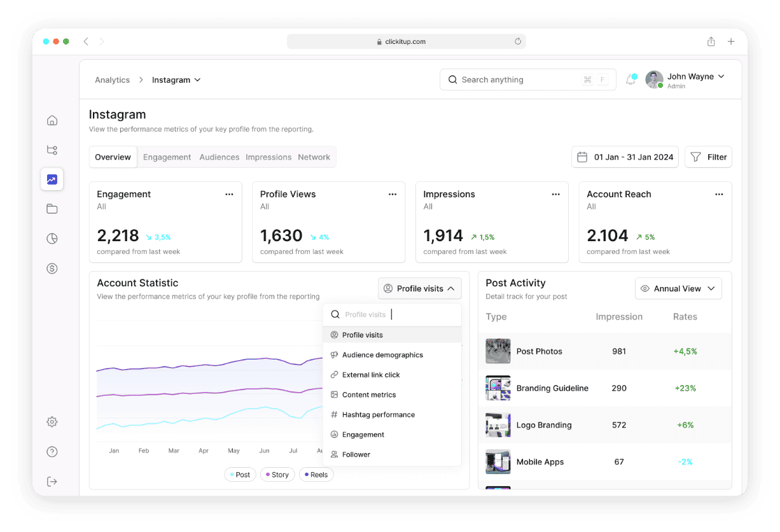This screenshot has height=532, width=780.
Task: Collapse the Profile visits dropdown
Action: [419, 288]
